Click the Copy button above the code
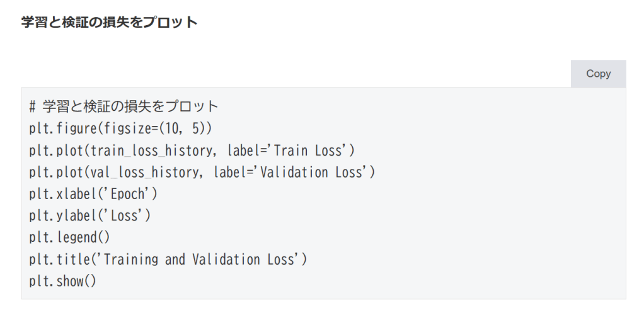Image resolution: width=644 pixels, height=310 pixels. click(x=598, y=74)
